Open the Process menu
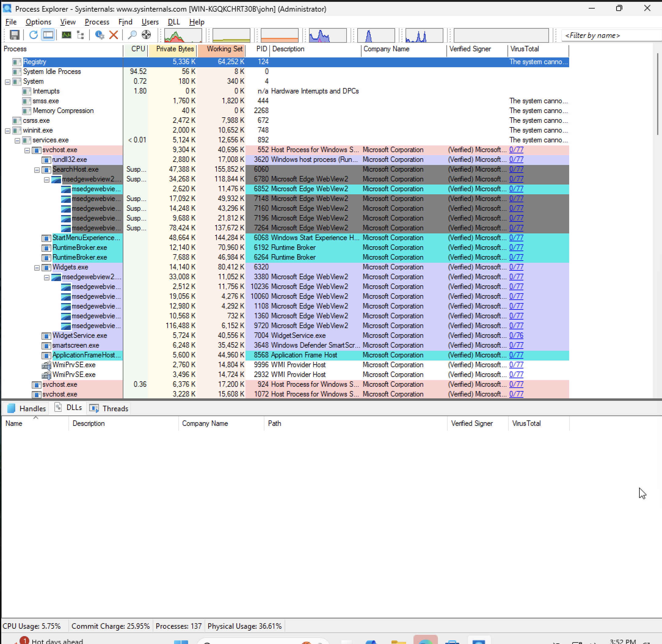This screenshot has width=662, height=644. [x=97, y=22]
